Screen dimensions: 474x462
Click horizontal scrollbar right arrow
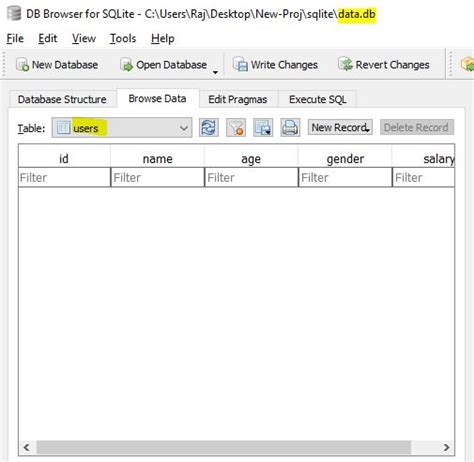(x=446, y=447)
